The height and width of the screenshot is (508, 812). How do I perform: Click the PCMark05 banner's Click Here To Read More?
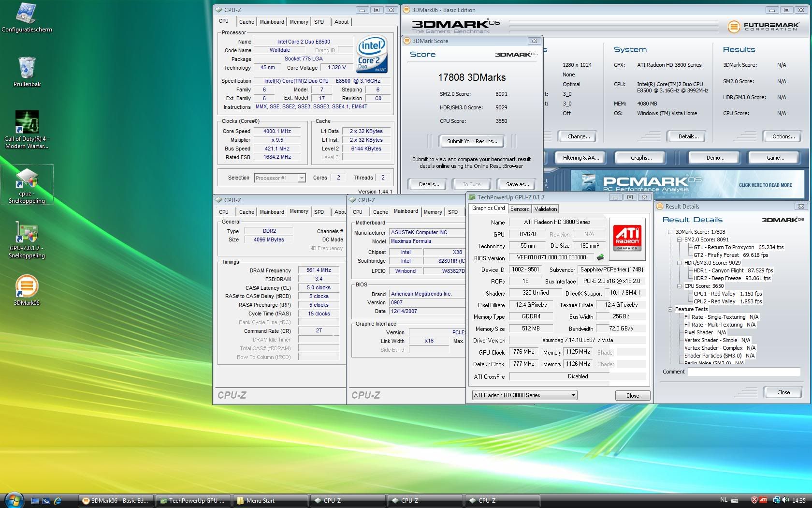765,185
